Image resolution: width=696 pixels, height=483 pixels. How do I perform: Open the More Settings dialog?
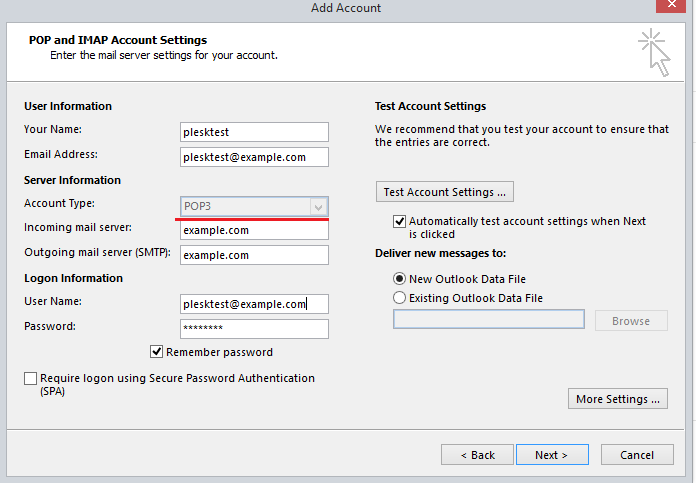(618, 399)
